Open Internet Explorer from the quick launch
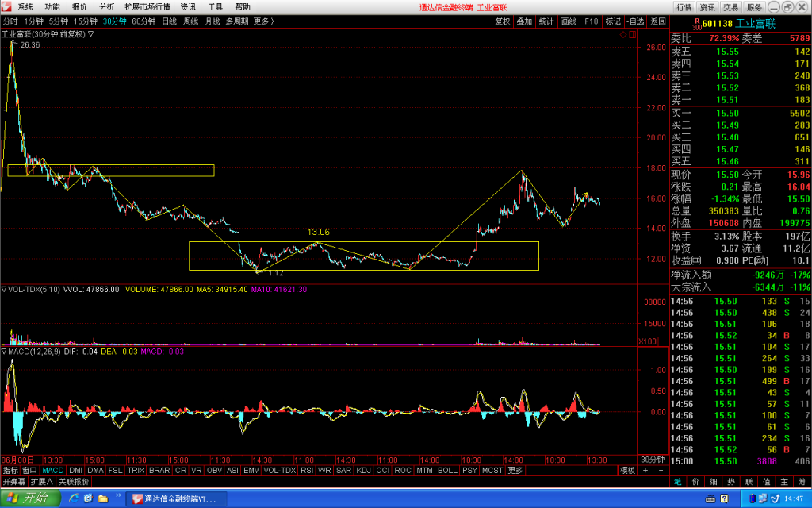 click(x=74, y=498)
